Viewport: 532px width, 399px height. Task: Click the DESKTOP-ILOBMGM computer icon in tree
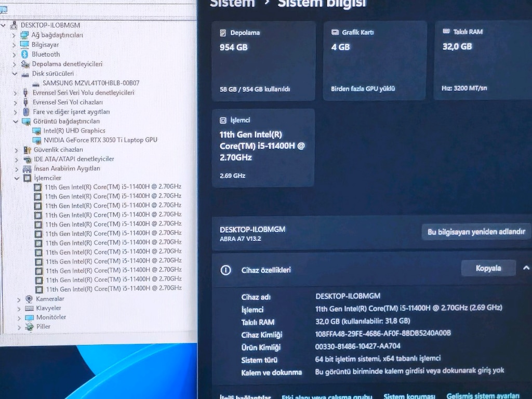(14, 25)
